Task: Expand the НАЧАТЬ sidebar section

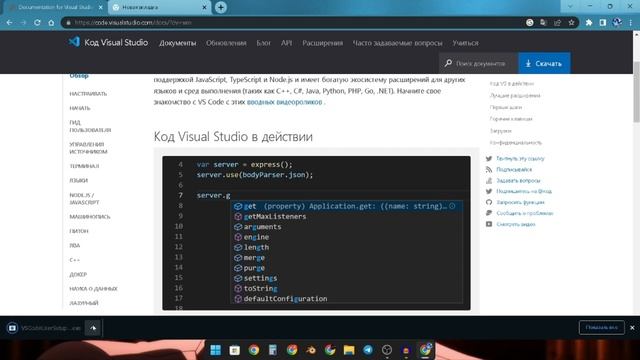Action: coord(80,108)
